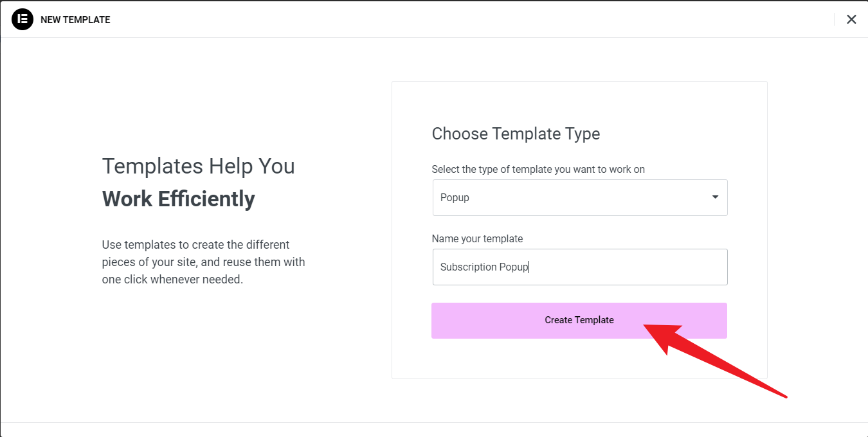Click the vertical divider beside the close icon

coord(834,19)
